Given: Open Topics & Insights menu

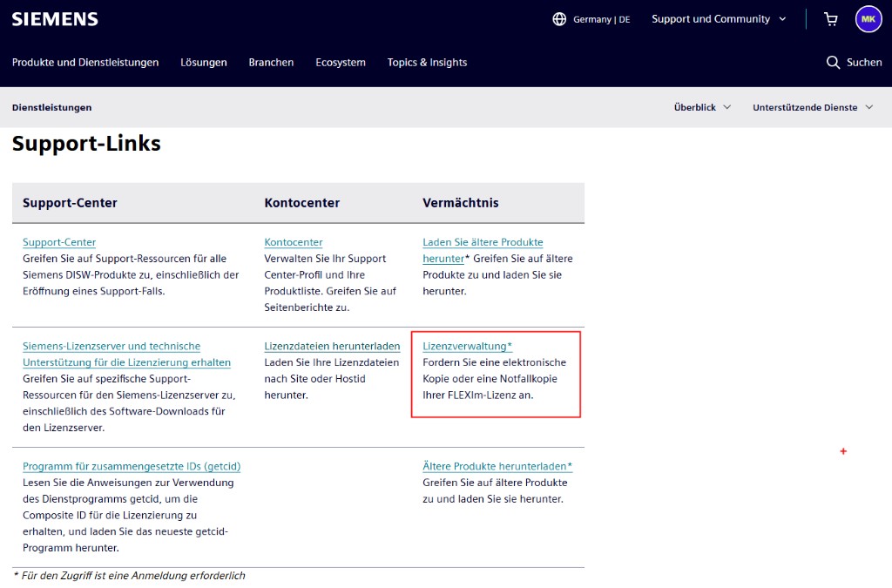Looking at the screenshot, I should [427, 63].
